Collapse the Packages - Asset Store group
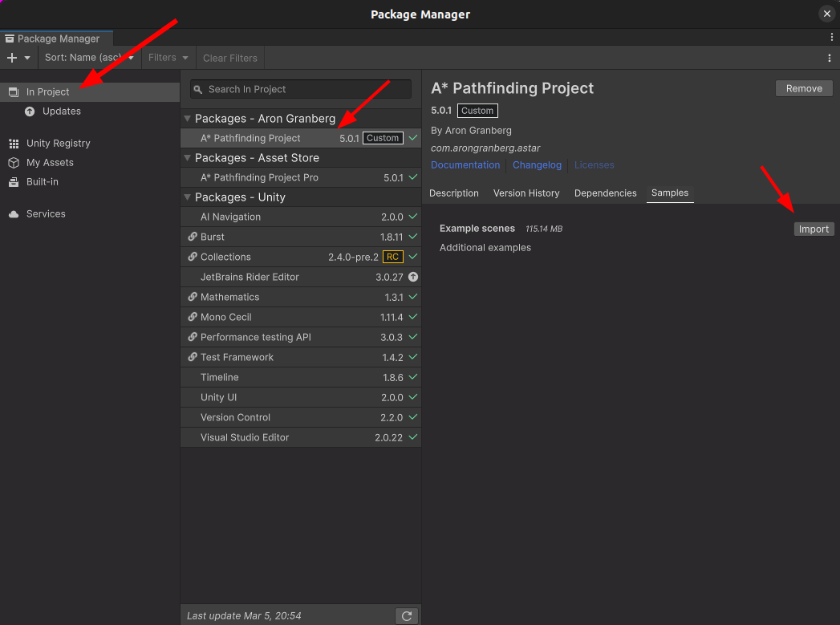The image size is (840, 625). click(188, 158)
